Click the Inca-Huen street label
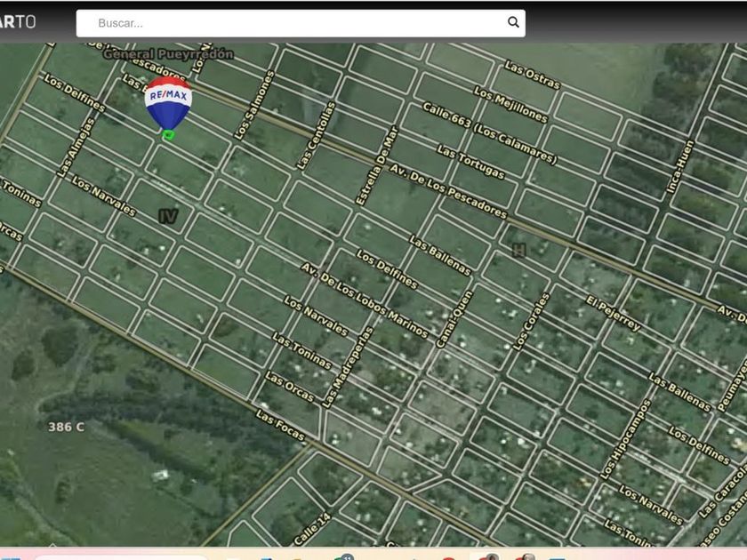747x560 pixels. coord(679,167)
